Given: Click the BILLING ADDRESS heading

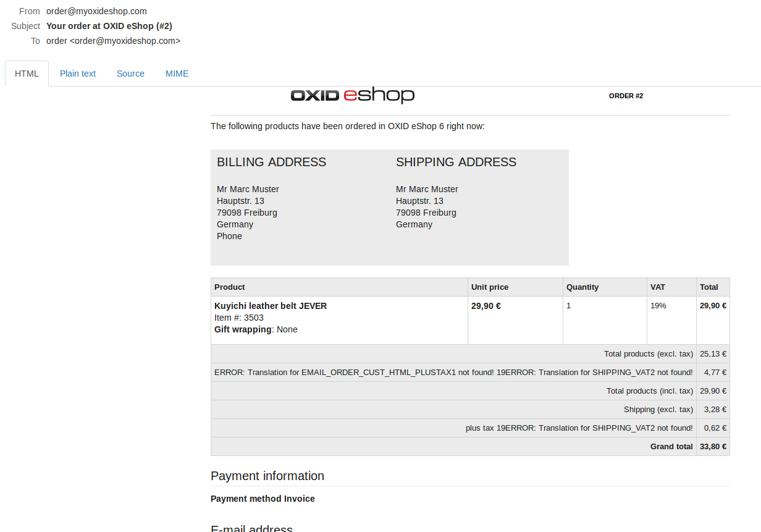Looking at the screenshot, I should (271, 162).
